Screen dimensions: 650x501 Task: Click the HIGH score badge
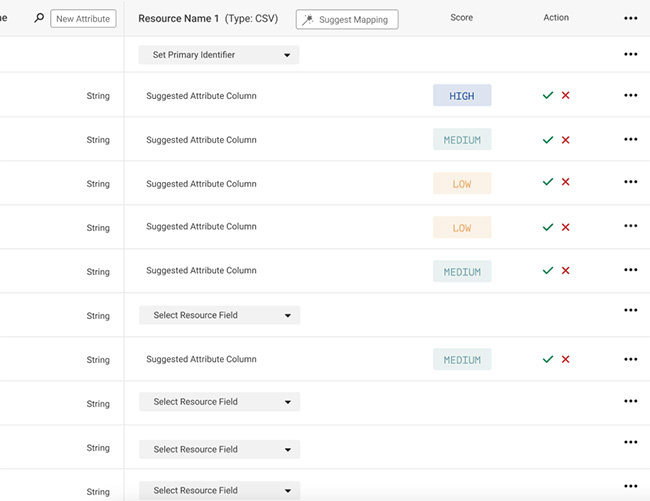462,95
